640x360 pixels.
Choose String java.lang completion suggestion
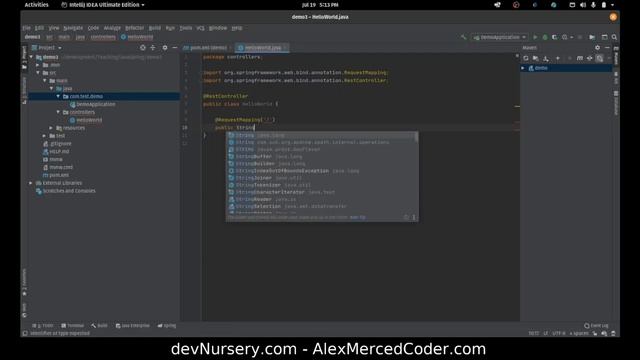click(x=320, y=135)
